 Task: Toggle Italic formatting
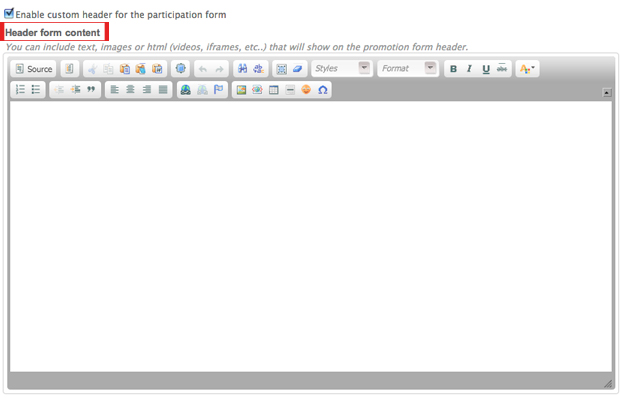coord(469,69)
